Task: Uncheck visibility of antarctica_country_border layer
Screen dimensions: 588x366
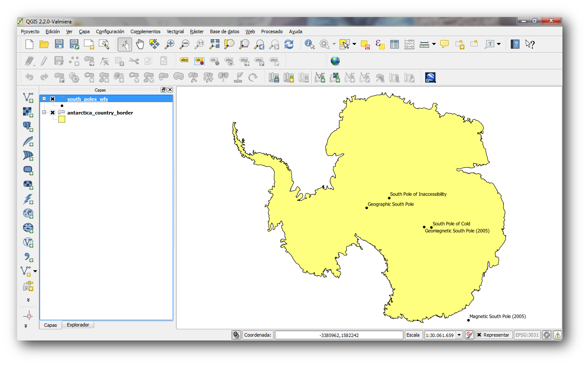Action: [x=52, y=113]
